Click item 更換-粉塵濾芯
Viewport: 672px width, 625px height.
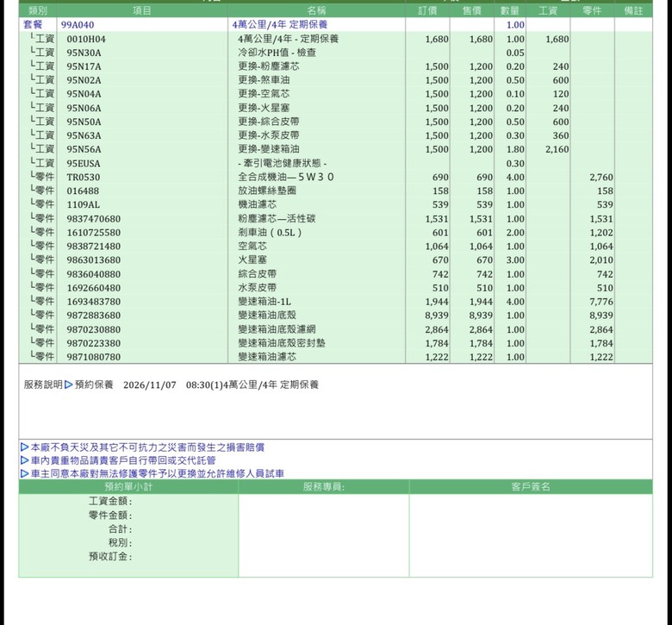point(269,66)
